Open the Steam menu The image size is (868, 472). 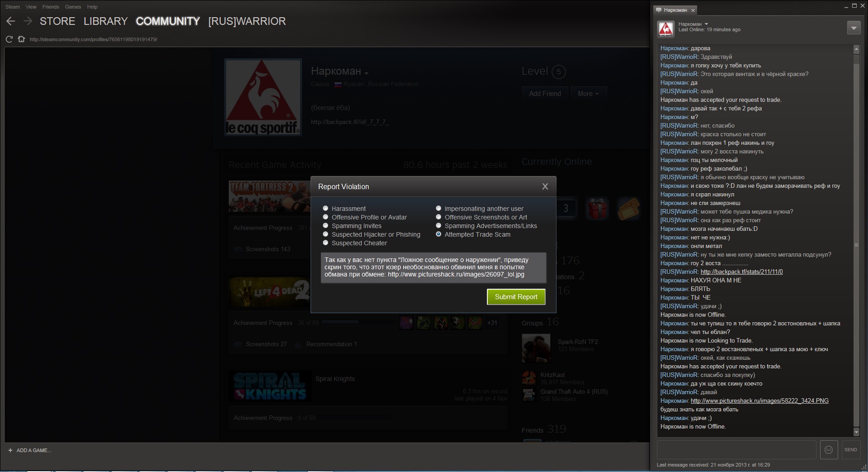[13, 7]
